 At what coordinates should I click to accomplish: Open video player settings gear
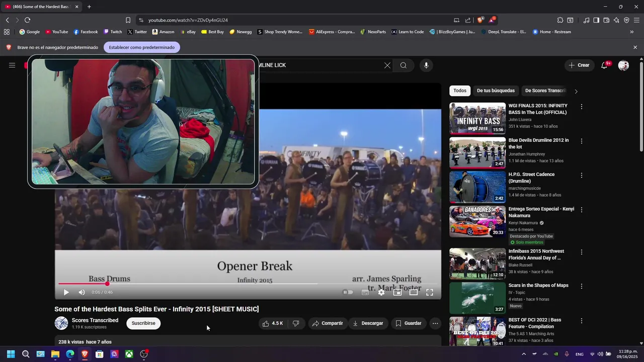381,292
